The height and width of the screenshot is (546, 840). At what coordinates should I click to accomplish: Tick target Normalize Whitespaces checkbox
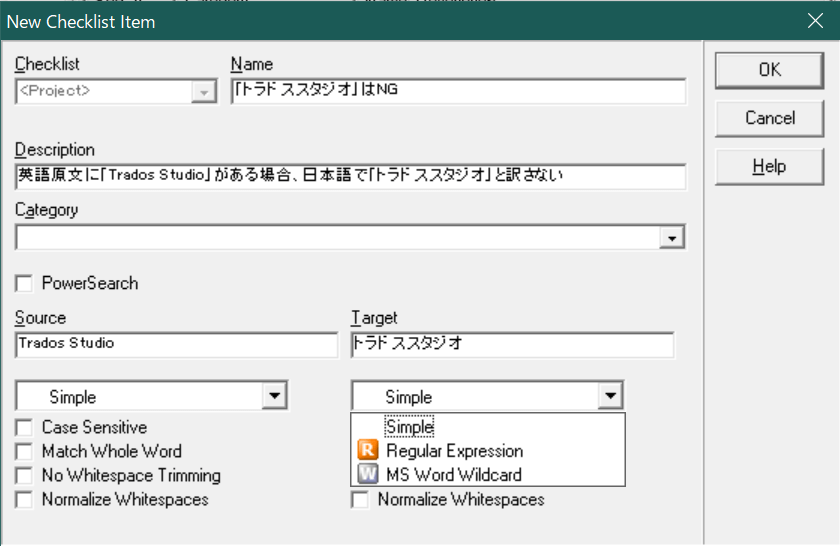point(360,500)
